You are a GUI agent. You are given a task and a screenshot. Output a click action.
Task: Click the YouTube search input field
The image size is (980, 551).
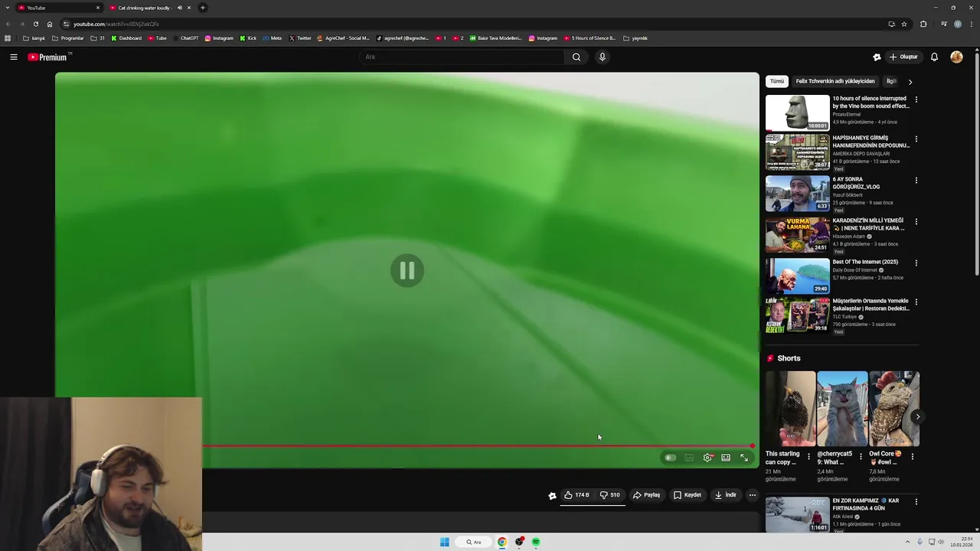(462, 57)
